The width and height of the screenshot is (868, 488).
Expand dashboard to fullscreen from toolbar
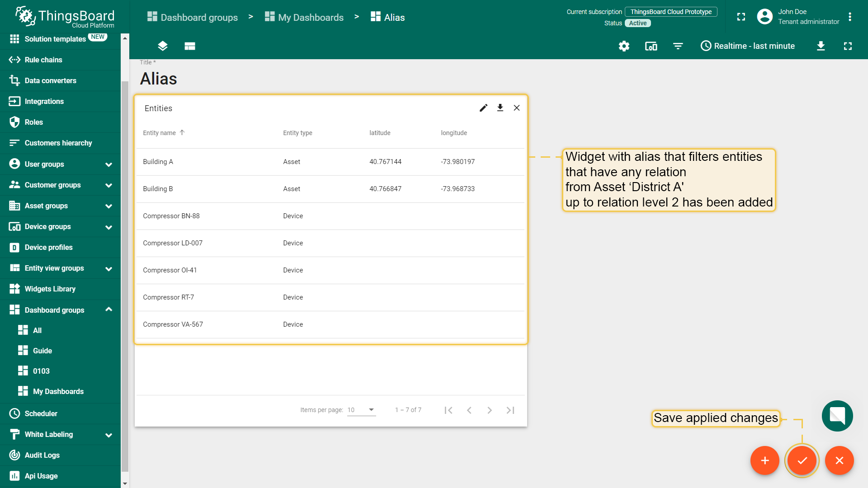pyautogui.click(x=848, y=46)
